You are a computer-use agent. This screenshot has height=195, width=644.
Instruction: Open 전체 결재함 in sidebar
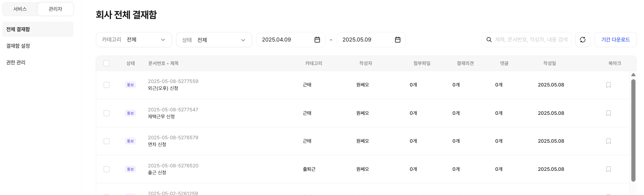[38, 29]
